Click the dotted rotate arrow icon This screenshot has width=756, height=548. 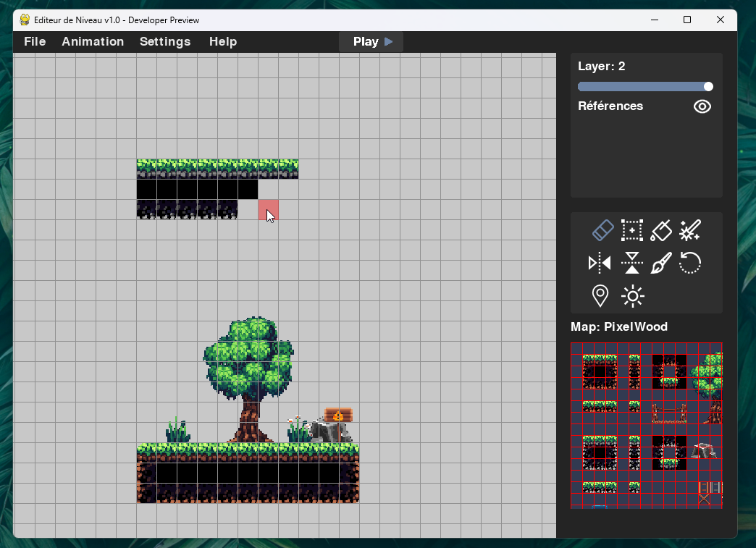pos(690,264)
